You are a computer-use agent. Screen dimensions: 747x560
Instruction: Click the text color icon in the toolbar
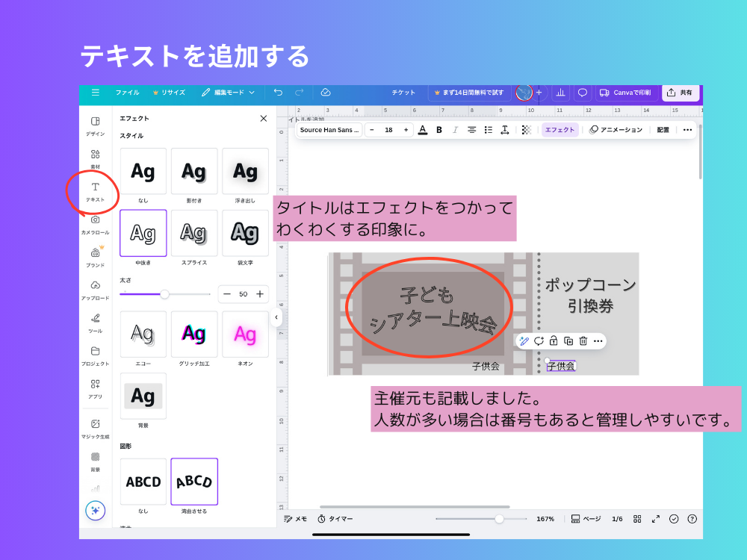(424, 129)
